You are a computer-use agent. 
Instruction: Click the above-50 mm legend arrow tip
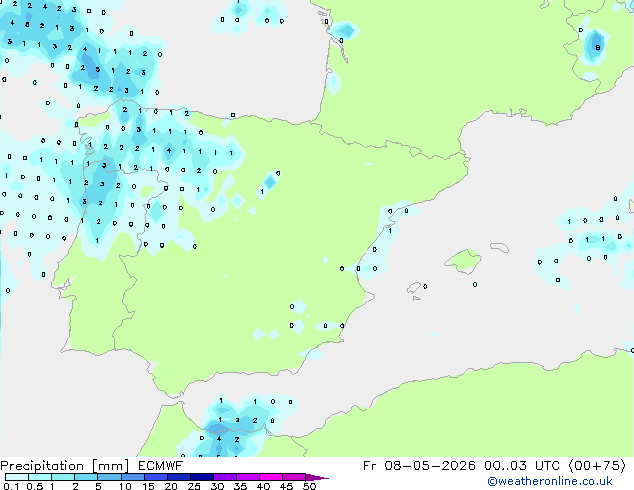click(317, 477)
